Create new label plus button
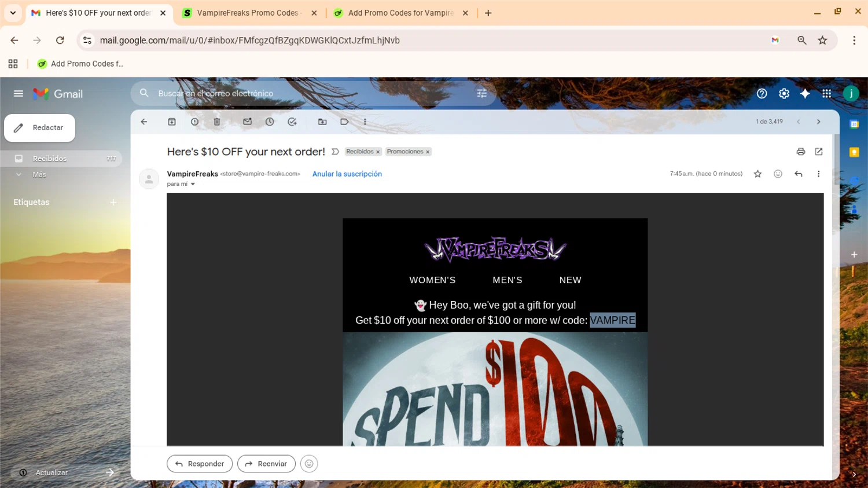The width and height of the screenshot is (868, 488). point(113,202)
